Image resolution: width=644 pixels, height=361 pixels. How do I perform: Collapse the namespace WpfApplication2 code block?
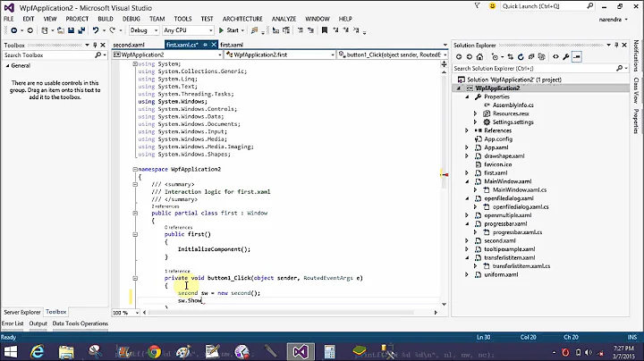click(135, 169)
